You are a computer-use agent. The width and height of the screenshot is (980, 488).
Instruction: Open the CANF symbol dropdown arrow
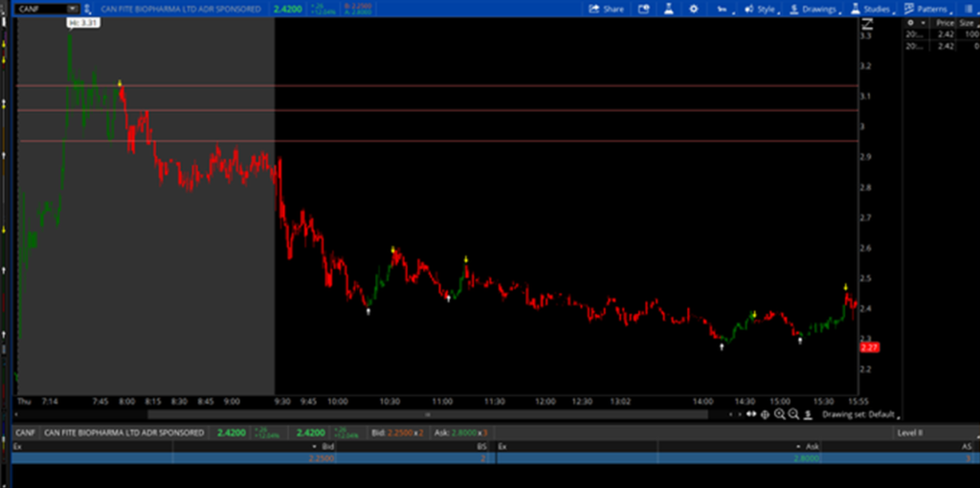(71, 9)
